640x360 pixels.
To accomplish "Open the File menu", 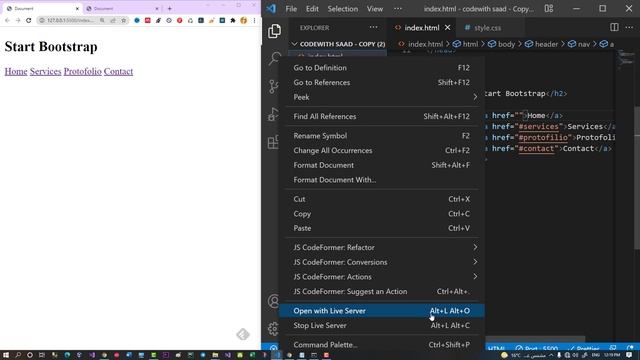I will coord(291,9).
